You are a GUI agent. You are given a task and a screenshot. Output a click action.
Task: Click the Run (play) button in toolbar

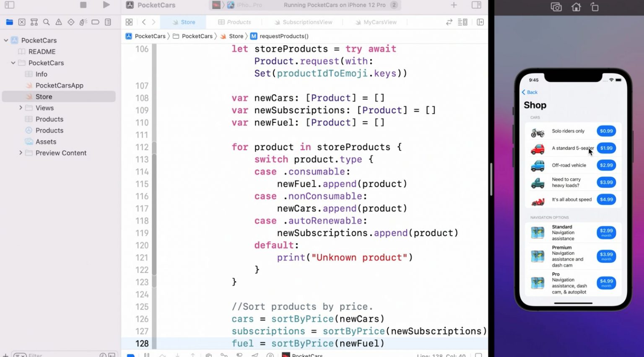pos(106,5)
